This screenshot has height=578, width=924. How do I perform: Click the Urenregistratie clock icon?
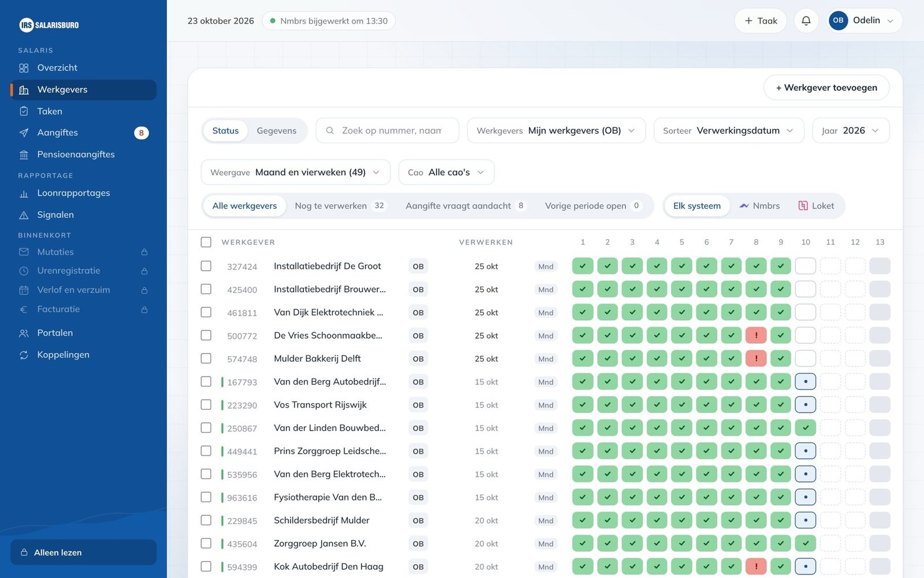pyautogui.click(x=24, y=271)
